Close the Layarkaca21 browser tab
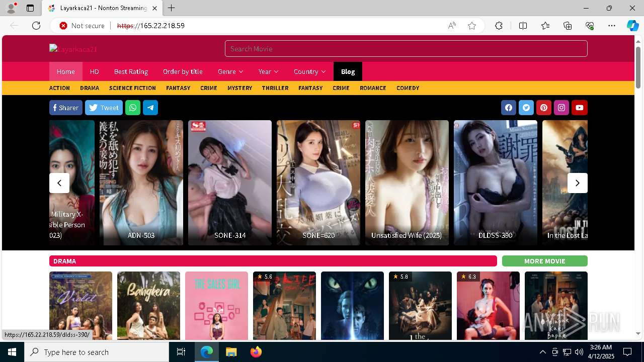The width and height of the screenshot is (644, 362). tap(154, 8)
